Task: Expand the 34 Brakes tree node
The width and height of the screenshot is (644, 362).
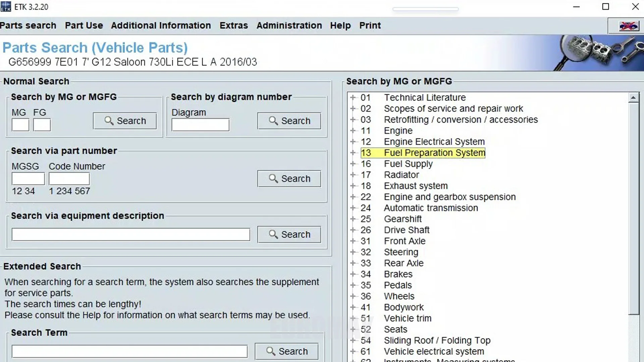Action: [353, 274]
